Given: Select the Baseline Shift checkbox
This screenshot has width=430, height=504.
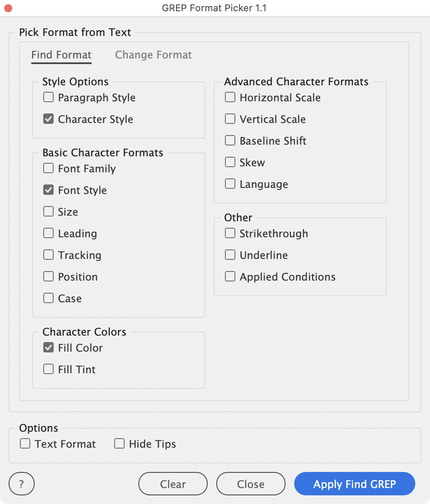Looking at the screenshot, I should 230,141.
